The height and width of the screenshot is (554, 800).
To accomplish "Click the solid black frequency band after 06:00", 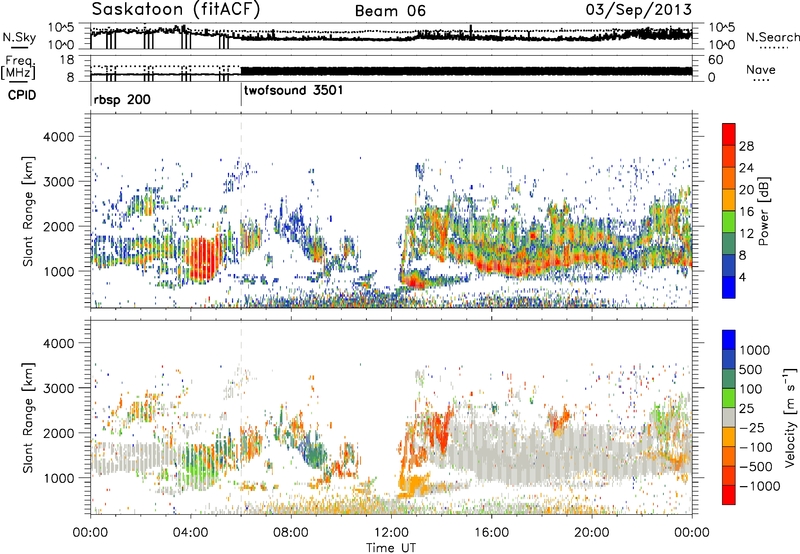I will 466,71.
